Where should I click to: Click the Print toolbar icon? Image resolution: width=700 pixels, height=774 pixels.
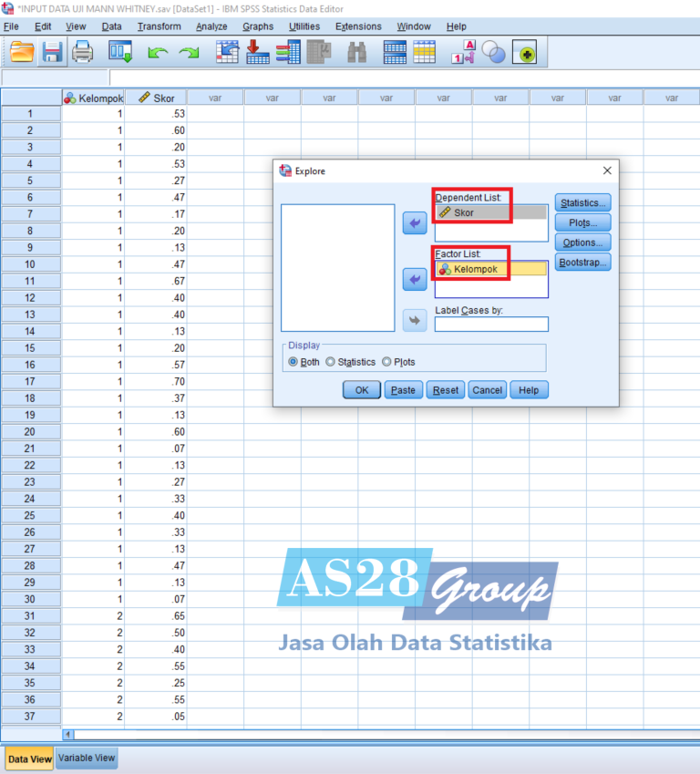[x=82, y=53]
